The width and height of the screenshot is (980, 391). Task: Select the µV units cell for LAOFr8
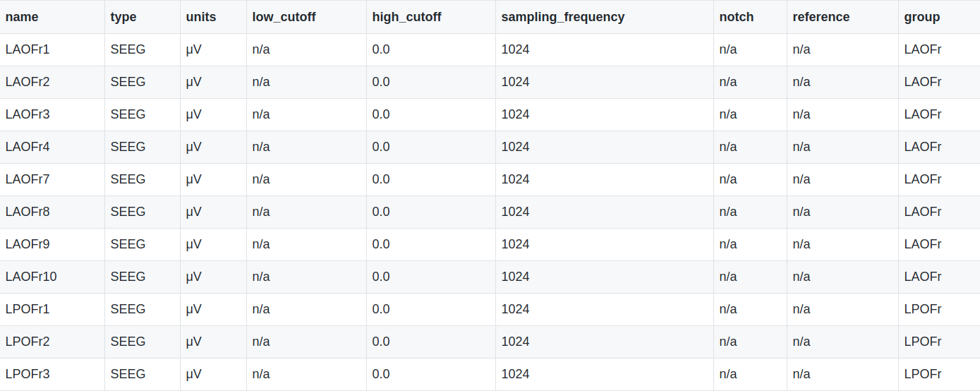click(x=194, y=212)
